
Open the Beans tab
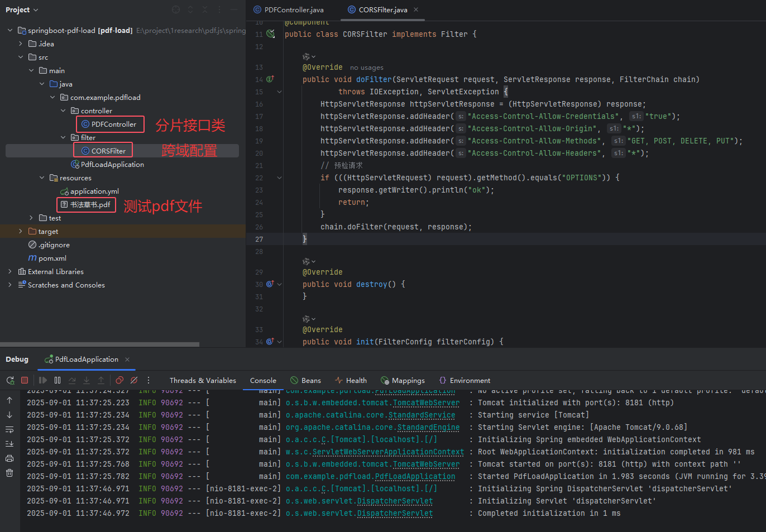[x=305, y=380]
